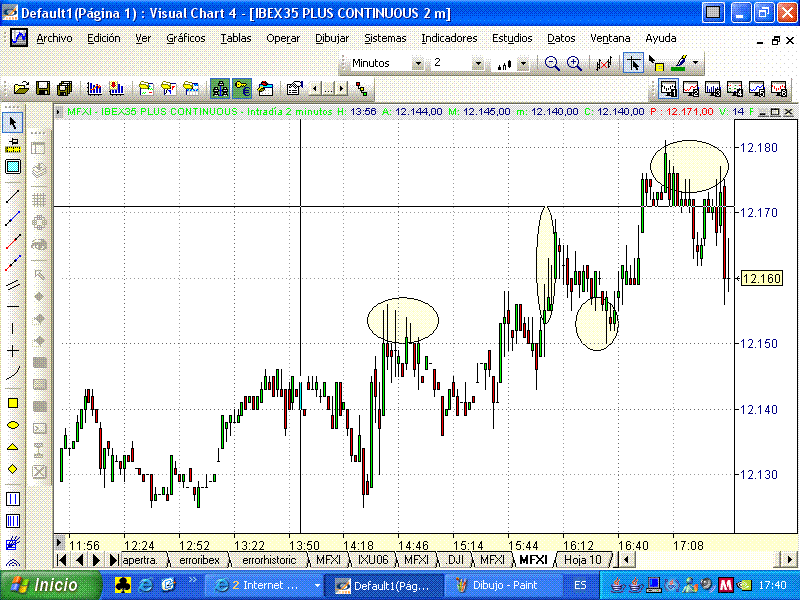
Task: Zoom out with the minus magnifier
Action: point(552,63)
